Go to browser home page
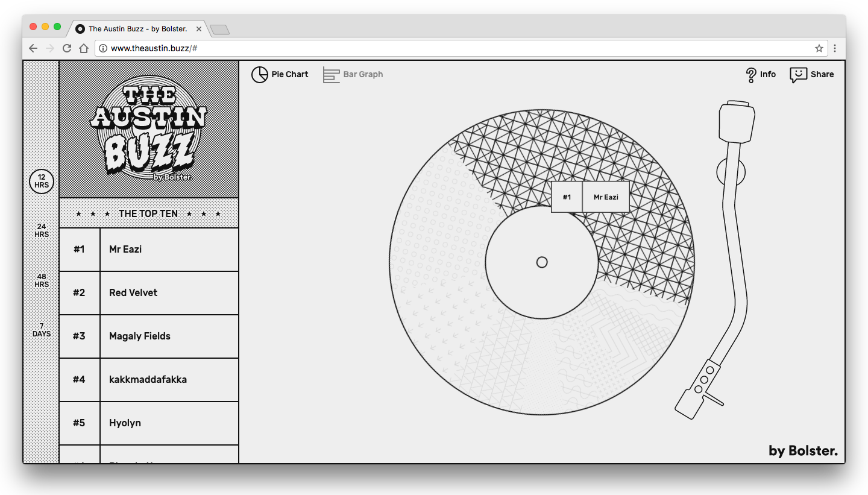Viewport: 868px width, 495px height. pyautogui.click(x=84, y=48)
